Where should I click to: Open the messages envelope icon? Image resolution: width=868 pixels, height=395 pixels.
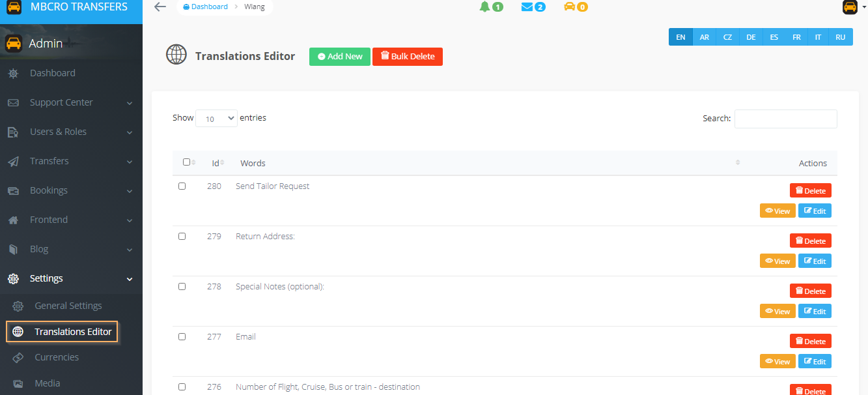(x=527, y=7)
